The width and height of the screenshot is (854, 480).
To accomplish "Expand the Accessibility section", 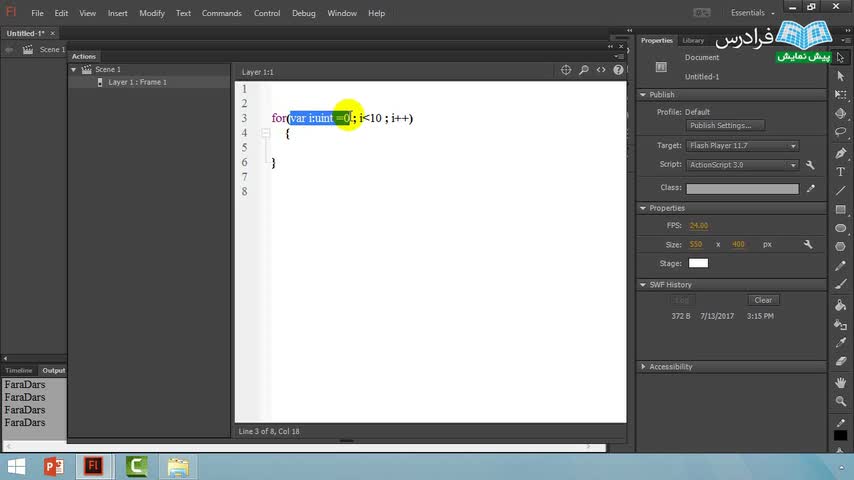I will coord(643,367).
